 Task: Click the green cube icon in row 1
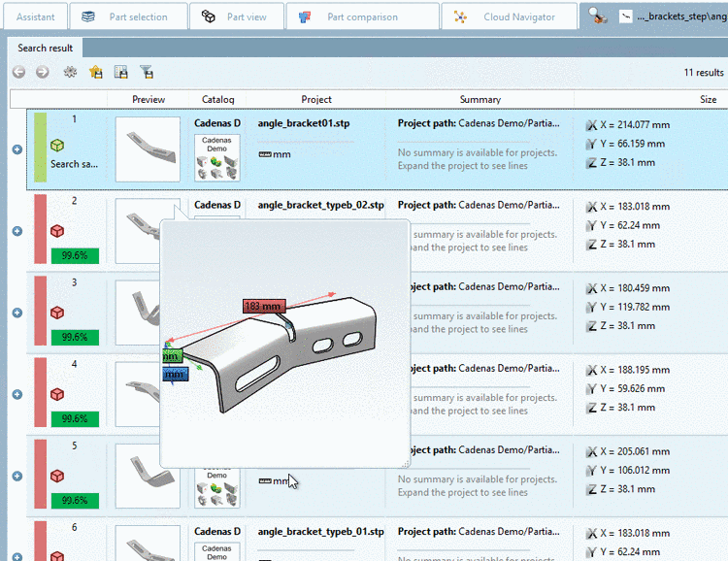pos(58,146)
